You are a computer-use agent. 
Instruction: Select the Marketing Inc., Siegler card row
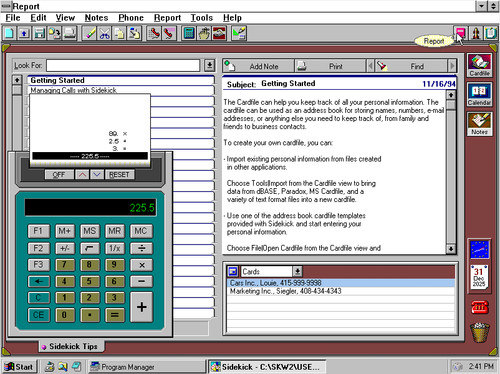click(x=341, y=291)
